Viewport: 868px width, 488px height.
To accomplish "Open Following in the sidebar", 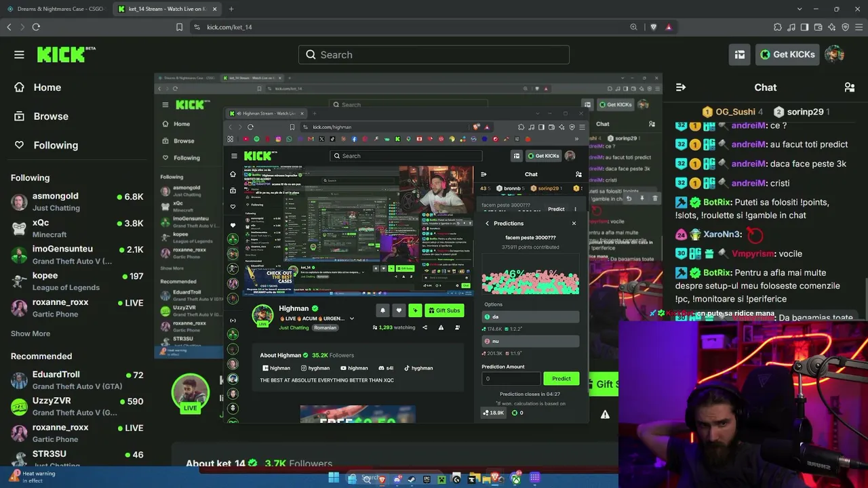I will point(46,145).
